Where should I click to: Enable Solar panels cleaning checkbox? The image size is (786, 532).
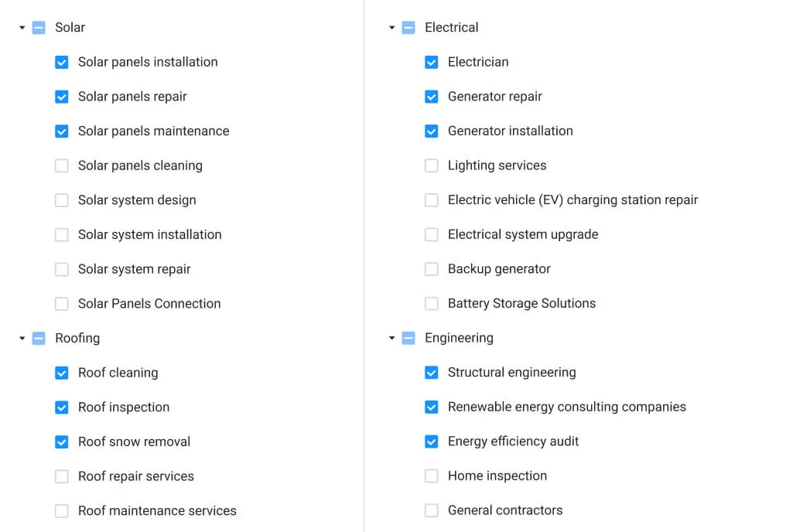tap(62, 165)
